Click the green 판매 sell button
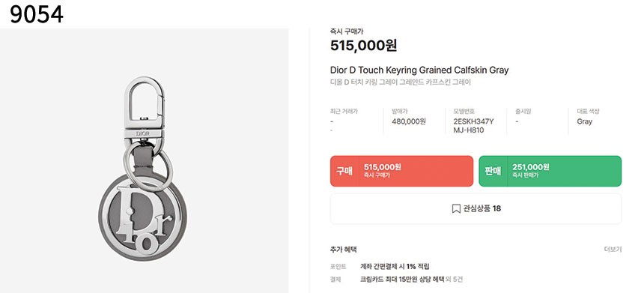Image resolution: width=644 pixels, height=293 pixels. point(550,171)
